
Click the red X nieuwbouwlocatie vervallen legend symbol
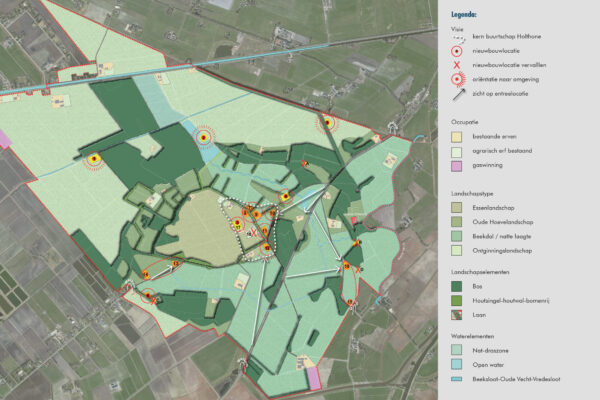pos(457,65)
